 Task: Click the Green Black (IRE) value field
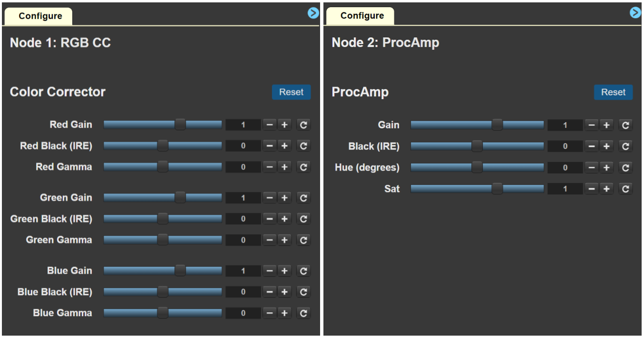point(243,219)
